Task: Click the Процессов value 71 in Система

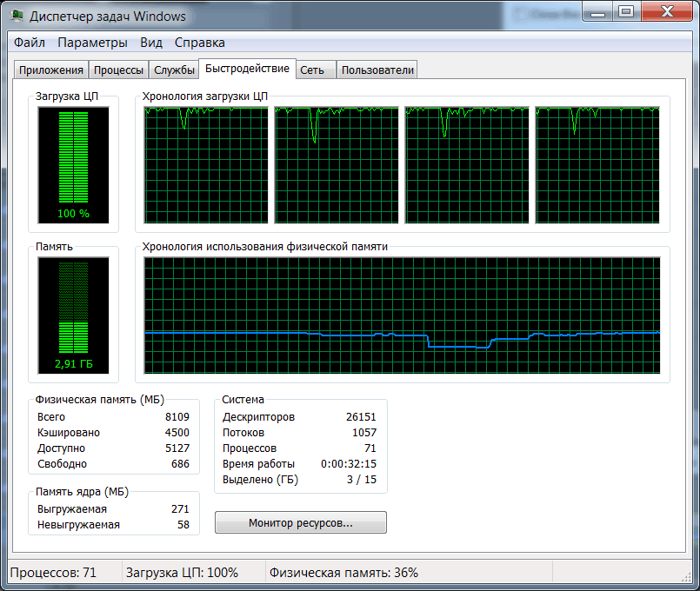Action: click(x=370, y=448)
